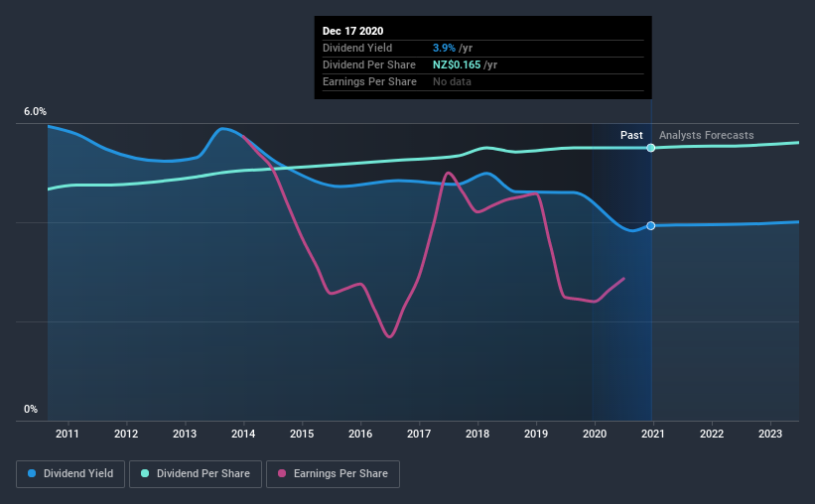Click the 2023 x-axis label
Image resolution: width=815 pixels, height=504 pixels.
click(x=770, y=434)
